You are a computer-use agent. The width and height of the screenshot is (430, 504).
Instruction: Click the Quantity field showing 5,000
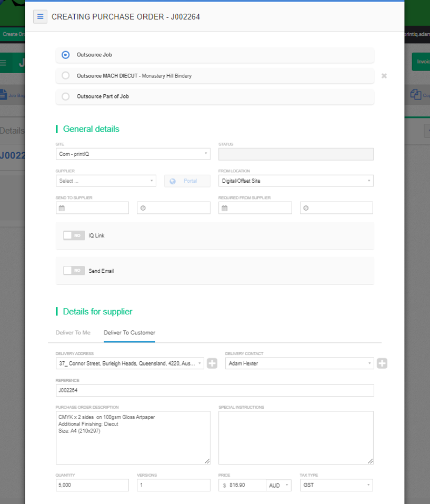(x=92, y=485)
